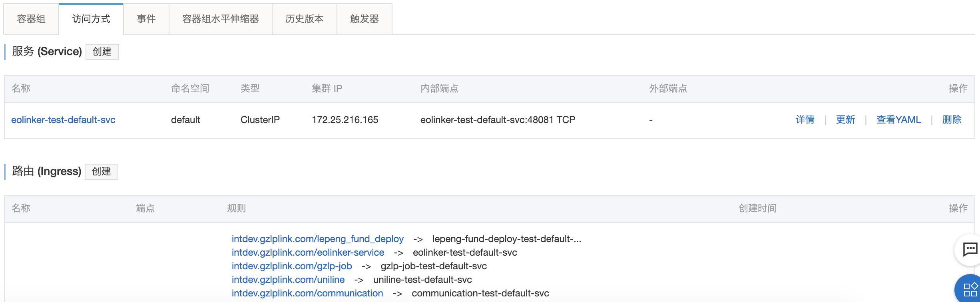
Task: Go to 容器组水平伸缩器 tab
Action: click(221, 19)
